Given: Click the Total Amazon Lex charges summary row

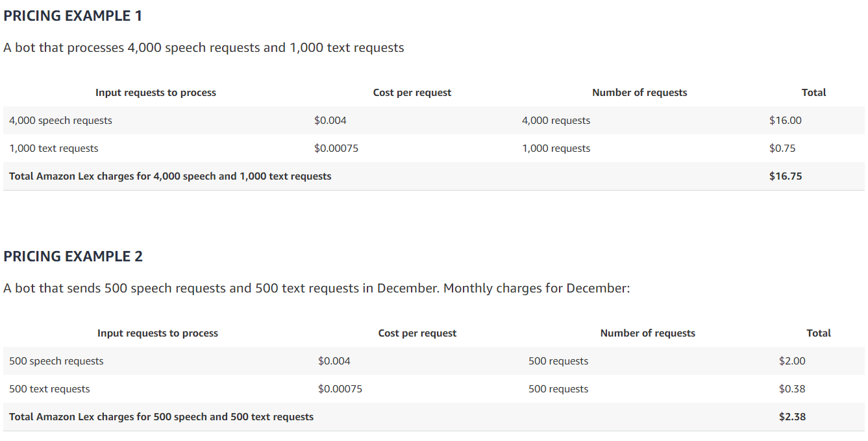Looking at the screenshot, I should (x=170, y=176).
